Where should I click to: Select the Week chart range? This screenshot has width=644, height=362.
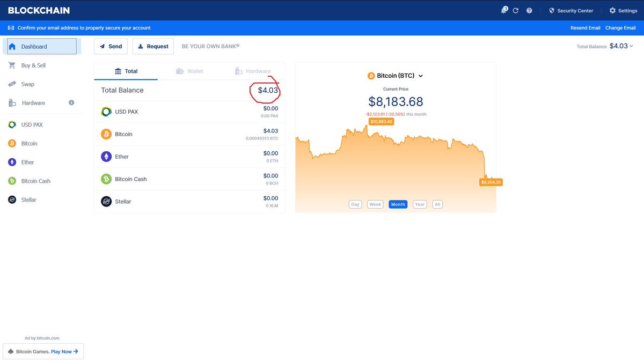[375, 204]
